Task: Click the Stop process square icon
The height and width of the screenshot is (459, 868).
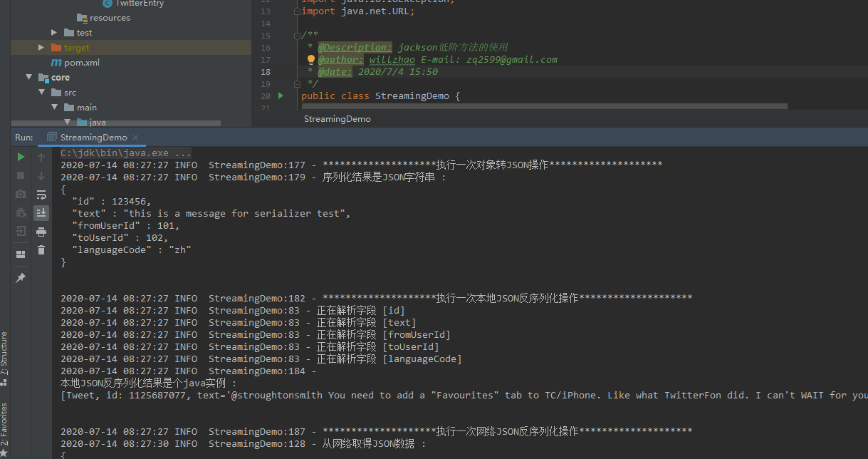Action: tap(21, 175)
